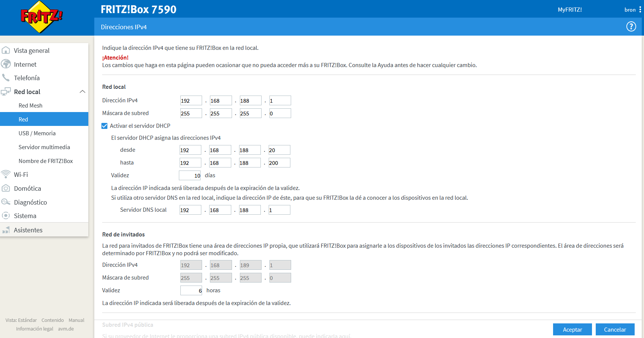Open the Internet menu item
This screenshot has width=644, height=338.
(x=44, y=64)
